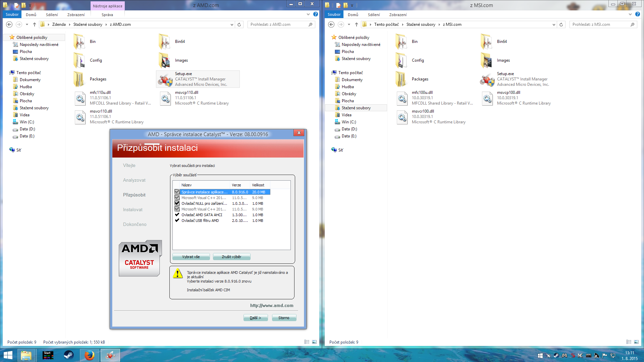Open Images folder in MSI.com window
The height and width of the screenshot is (362, 644).
pos(486,61)
